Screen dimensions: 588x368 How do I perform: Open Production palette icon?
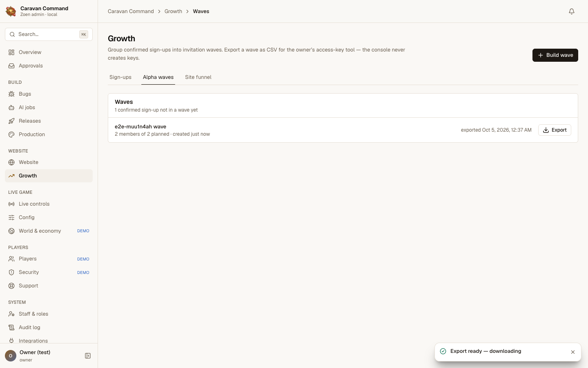pos(11,135)
